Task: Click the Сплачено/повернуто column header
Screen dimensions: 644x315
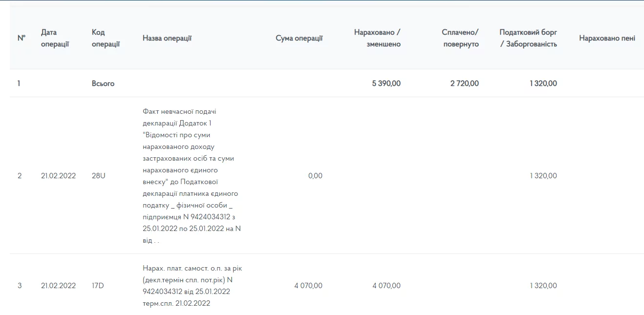Action: coord(460,38)
